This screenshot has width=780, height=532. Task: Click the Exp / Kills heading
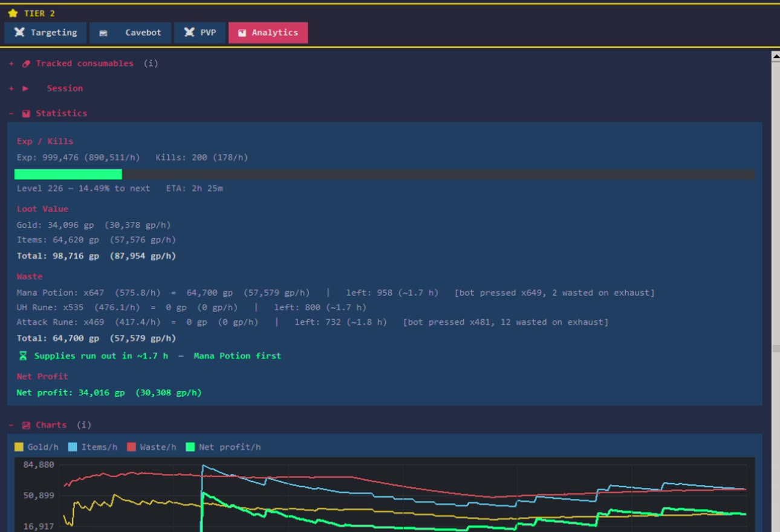[45, 141]
